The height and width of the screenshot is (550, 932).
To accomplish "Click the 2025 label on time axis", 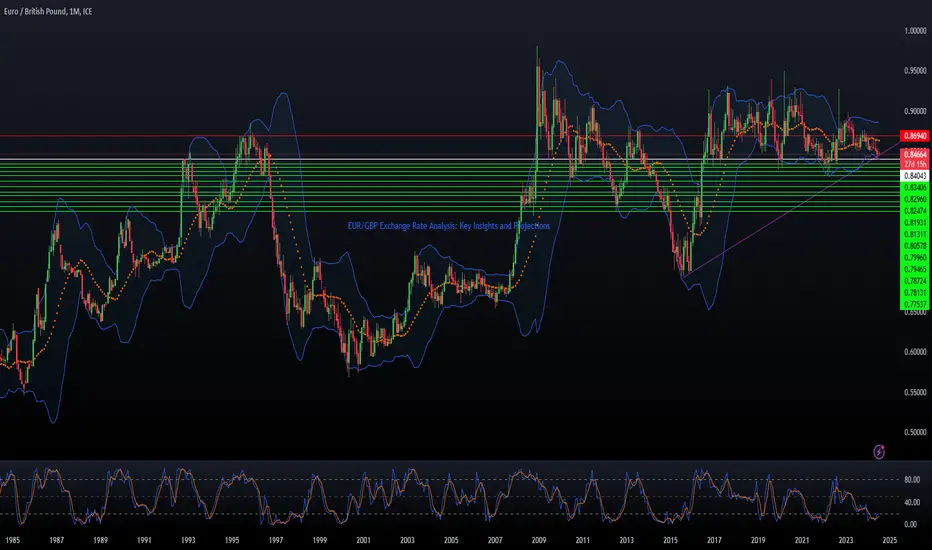I will [890, 540].
